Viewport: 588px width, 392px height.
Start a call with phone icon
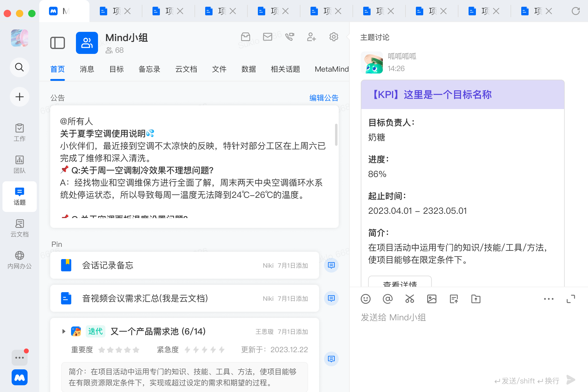coord(289,37)
